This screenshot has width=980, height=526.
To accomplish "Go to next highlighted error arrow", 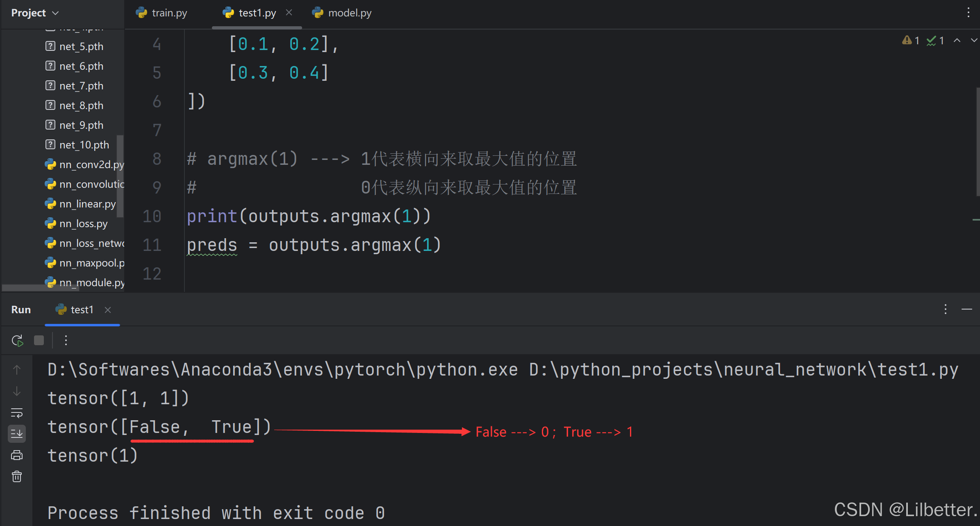I will point(974,40).
